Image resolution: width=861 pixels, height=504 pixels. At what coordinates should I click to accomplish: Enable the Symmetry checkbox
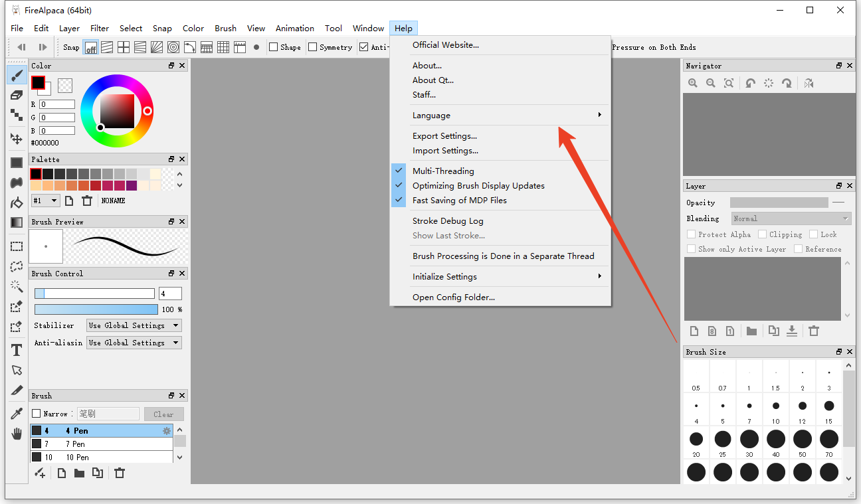pos(313,47)
